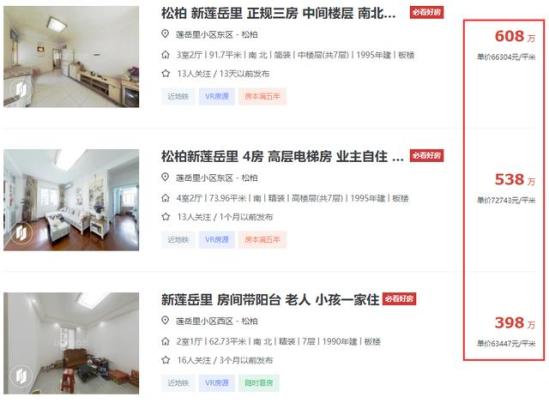
Task: Click house icon beside 2室1厅 details
Action: [165, 341]
